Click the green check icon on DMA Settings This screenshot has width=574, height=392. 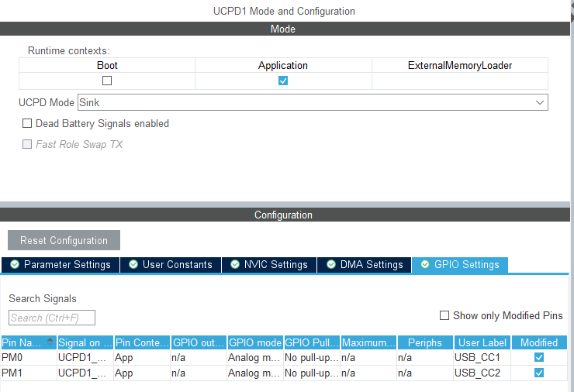(330, 265)
